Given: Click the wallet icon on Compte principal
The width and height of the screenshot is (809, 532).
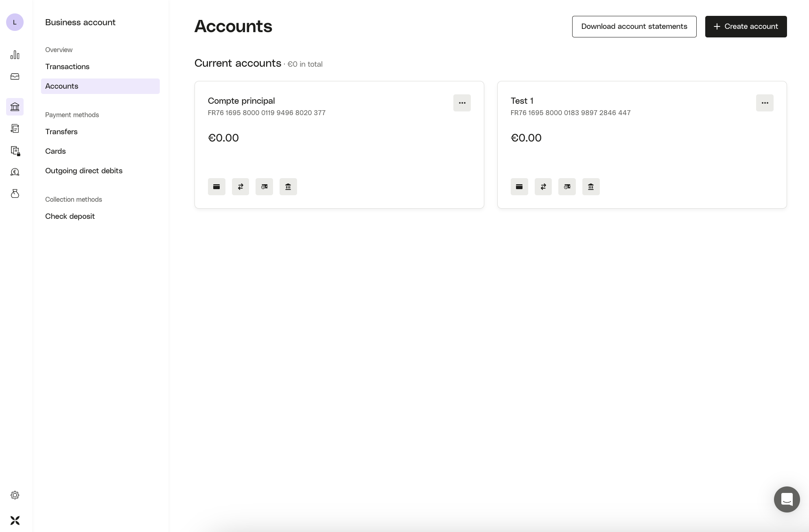Looking at the screenshot, I should tap(264, 187).
